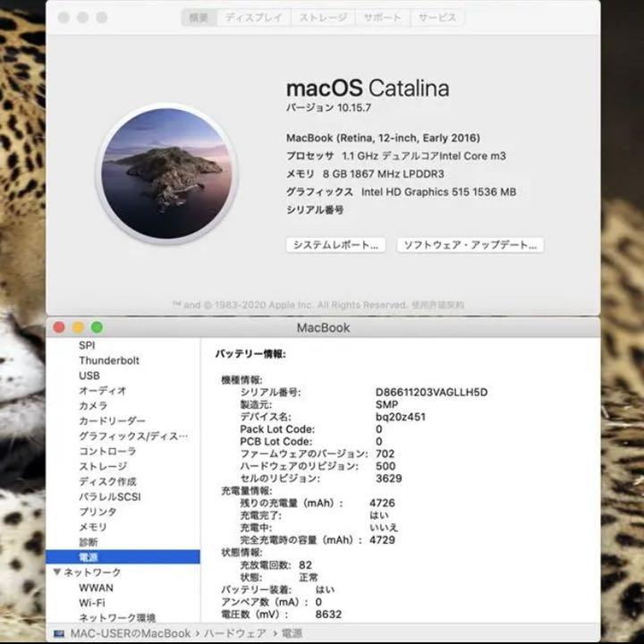The width and height of the screenshot is (644, 644).
Task: Click remaining charge value 4726
Action: [383, 503]
